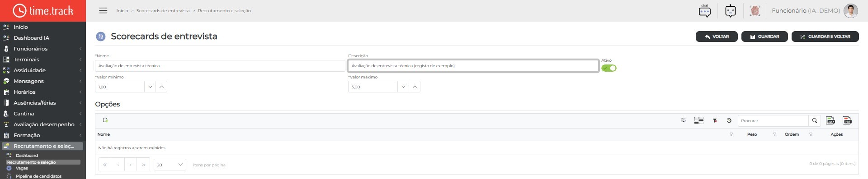Screen dimensions: 868x179
Task: Go to previous page of grid
Action: click(118, 165)
